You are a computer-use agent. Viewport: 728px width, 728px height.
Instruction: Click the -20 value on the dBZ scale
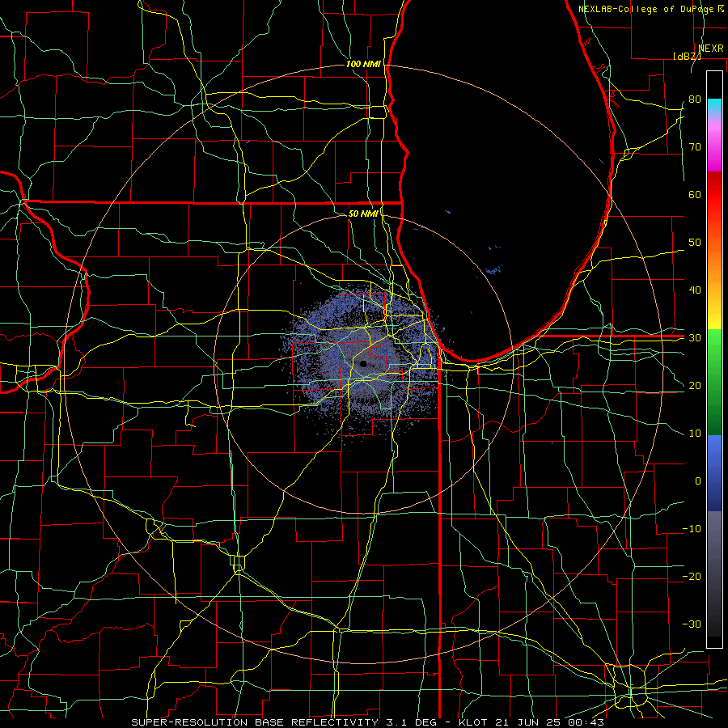692,576
